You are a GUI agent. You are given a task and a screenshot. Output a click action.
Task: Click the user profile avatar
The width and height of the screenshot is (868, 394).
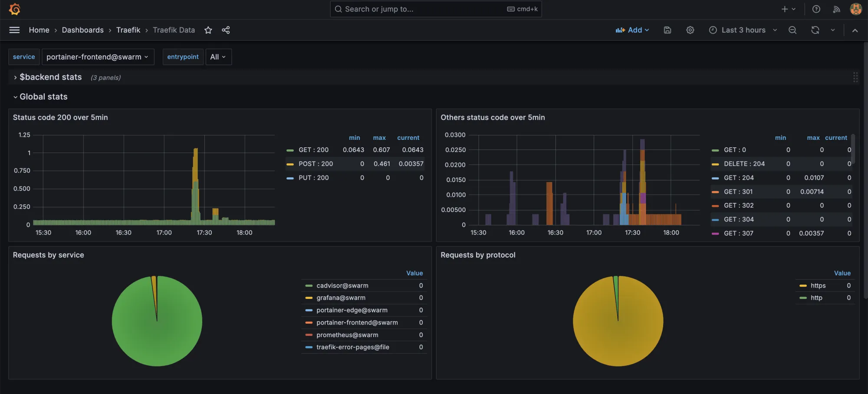click(856, 9)
